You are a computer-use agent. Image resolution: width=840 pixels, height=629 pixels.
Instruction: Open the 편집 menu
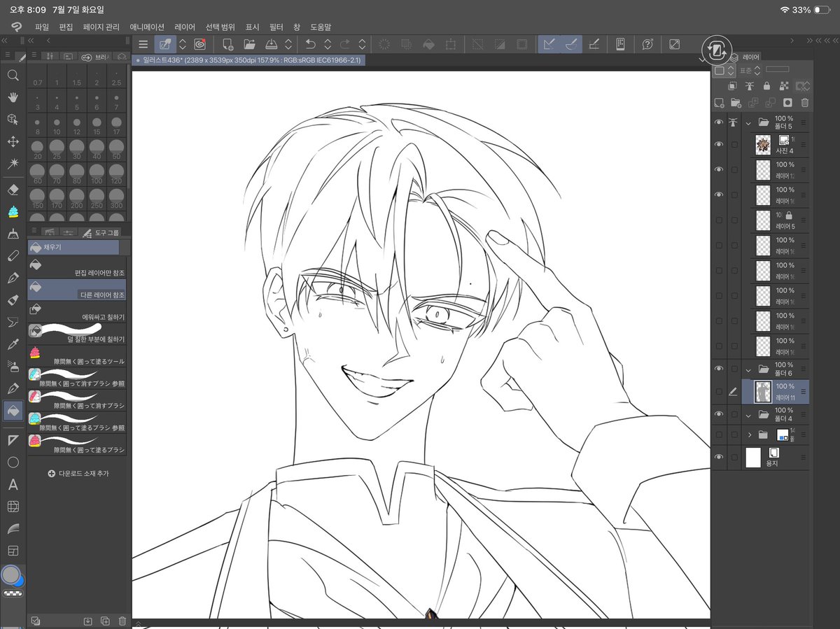pos(66,27)
